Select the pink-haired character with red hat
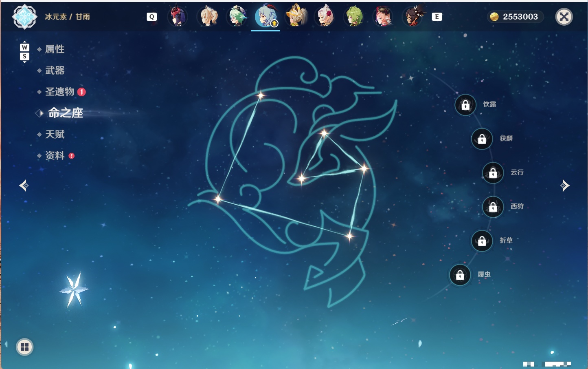588x369 pixels. pos(383,16)
